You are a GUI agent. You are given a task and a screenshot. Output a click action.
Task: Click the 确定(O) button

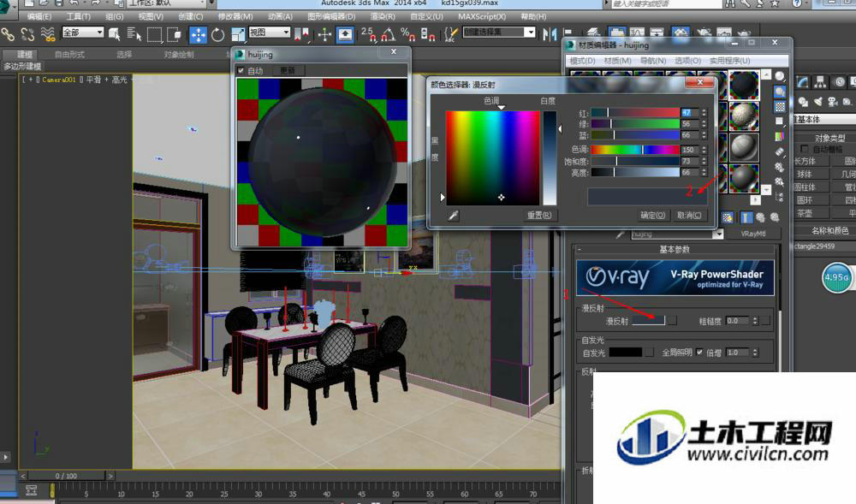click(652, 216)
